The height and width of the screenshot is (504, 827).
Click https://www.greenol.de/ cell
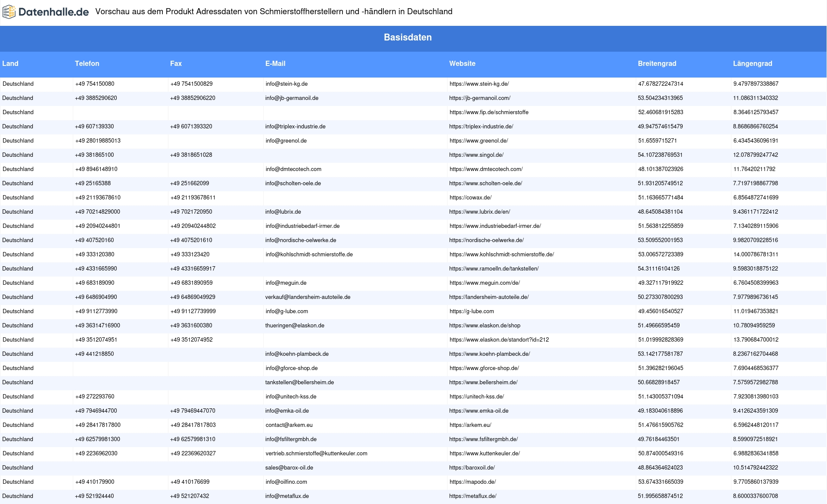point(541,141)
